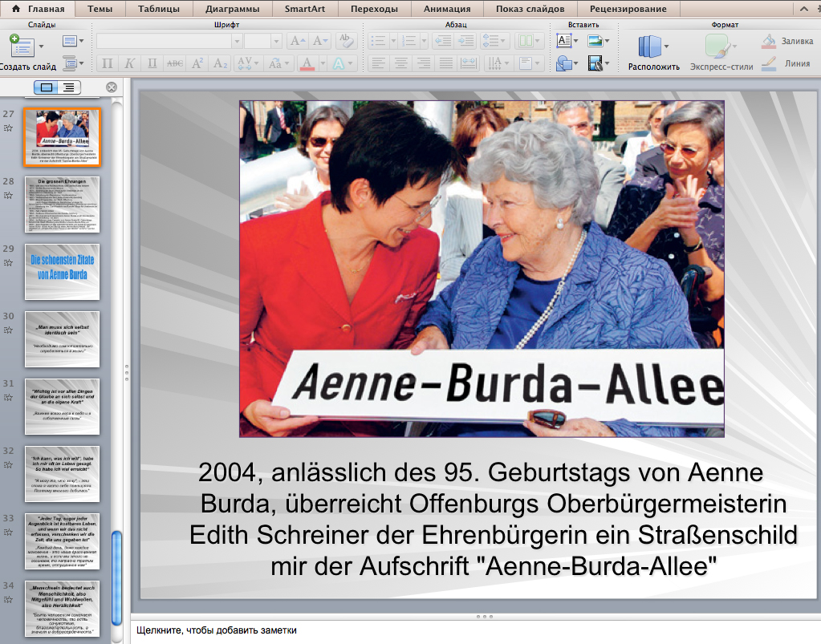821x644 pixels.
Task: Open the Главная ribbon tab
Action: coord(39,8)
